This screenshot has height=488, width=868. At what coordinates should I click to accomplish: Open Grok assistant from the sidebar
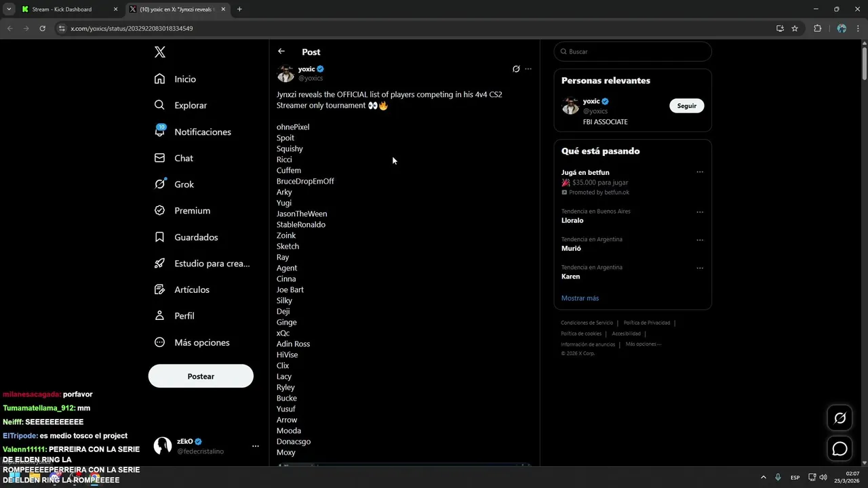pos(174,184)
